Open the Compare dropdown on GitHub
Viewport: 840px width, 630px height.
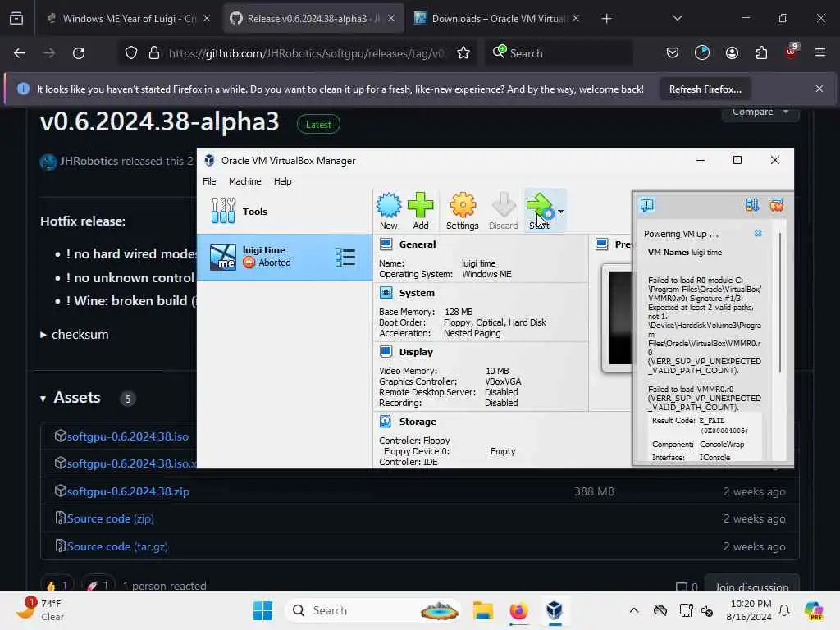760,113
